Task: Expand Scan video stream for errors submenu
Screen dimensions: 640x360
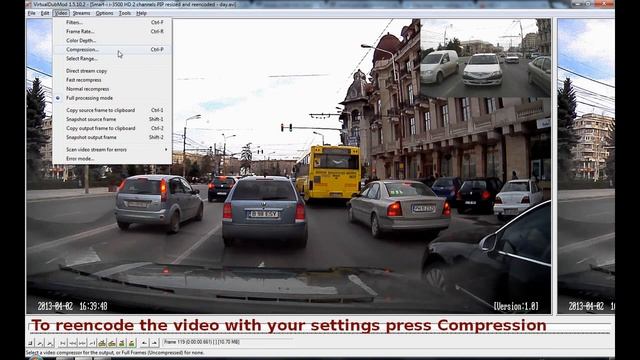Action: pos(112,150)
